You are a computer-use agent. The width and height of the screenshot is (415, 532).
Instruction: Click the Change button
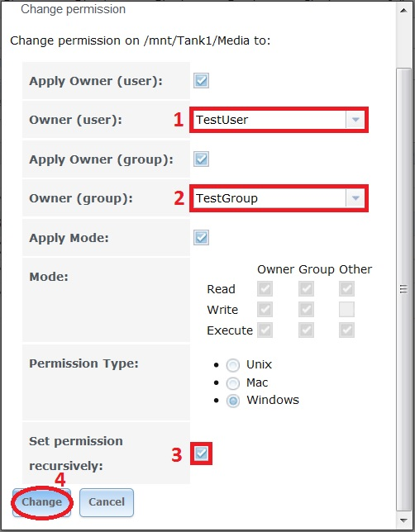tap(42, 502)
